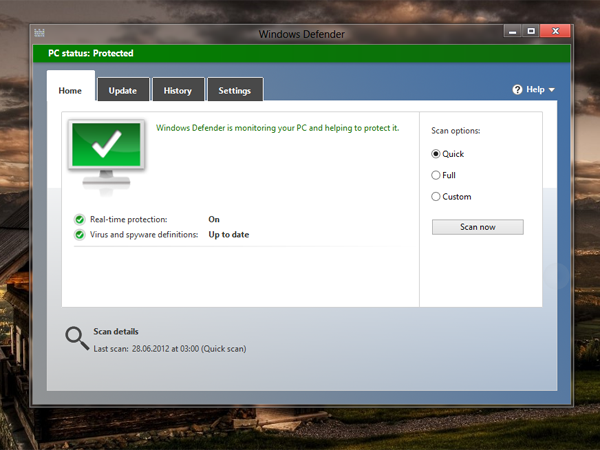Click the 'Up to date' status value
Screen dimensions: 600x450
[x=228, y=235]
